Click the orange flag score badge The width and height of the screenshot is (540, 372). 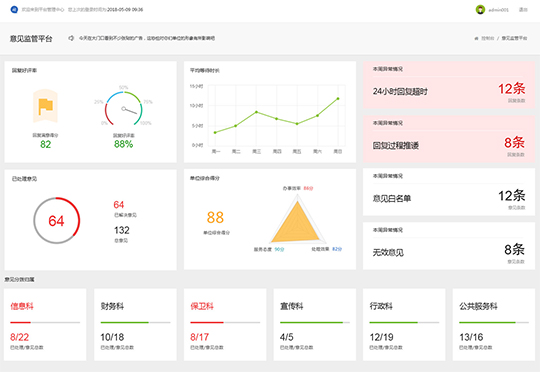(45, 106)
